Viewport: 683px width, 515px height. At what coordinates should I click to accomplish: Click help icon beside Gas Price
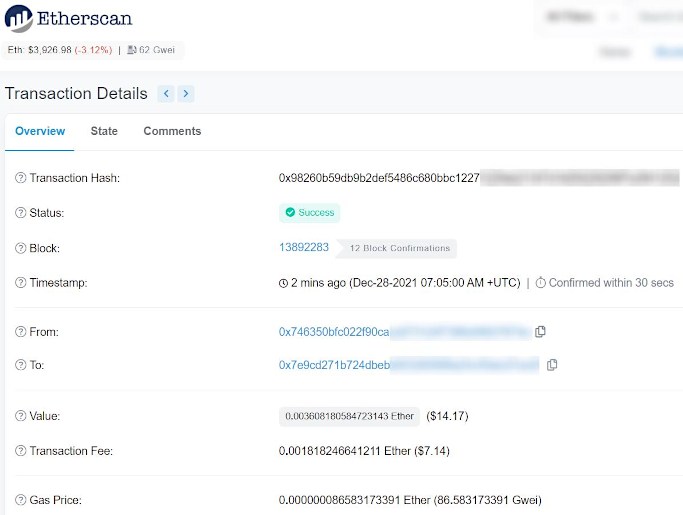click(x=20, y=499)
